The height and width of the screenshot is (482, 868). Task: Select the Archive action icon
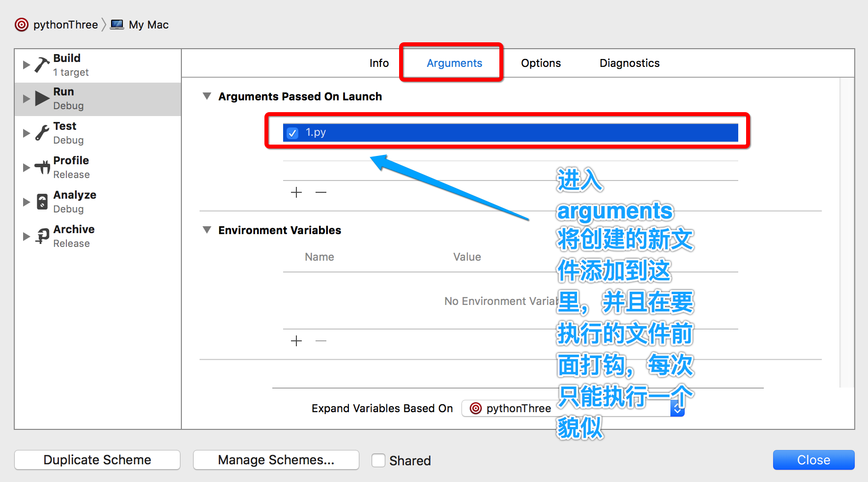pos(42,236)
